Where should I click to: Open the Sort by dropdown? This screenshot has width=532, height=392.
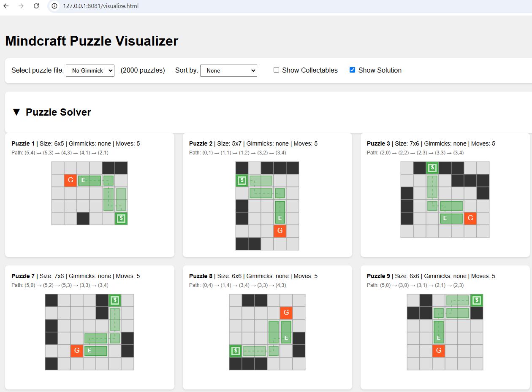[x=228, y=70]
